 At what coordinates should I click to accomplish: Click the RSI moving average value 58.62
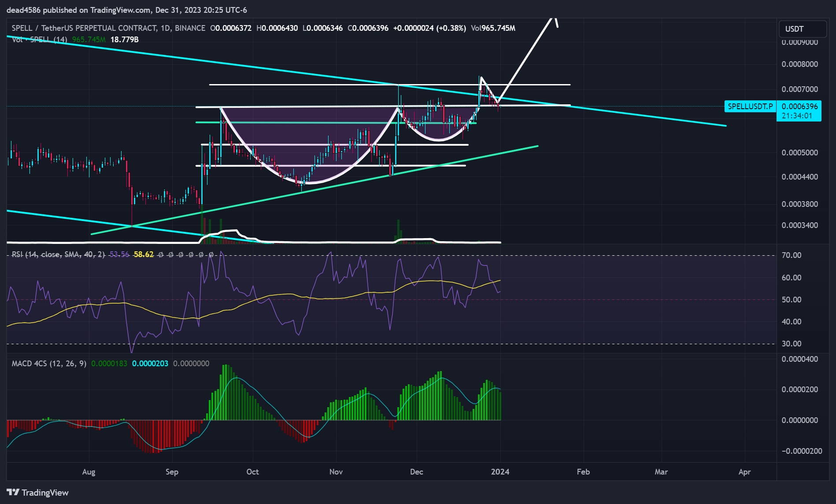[144, 254]
